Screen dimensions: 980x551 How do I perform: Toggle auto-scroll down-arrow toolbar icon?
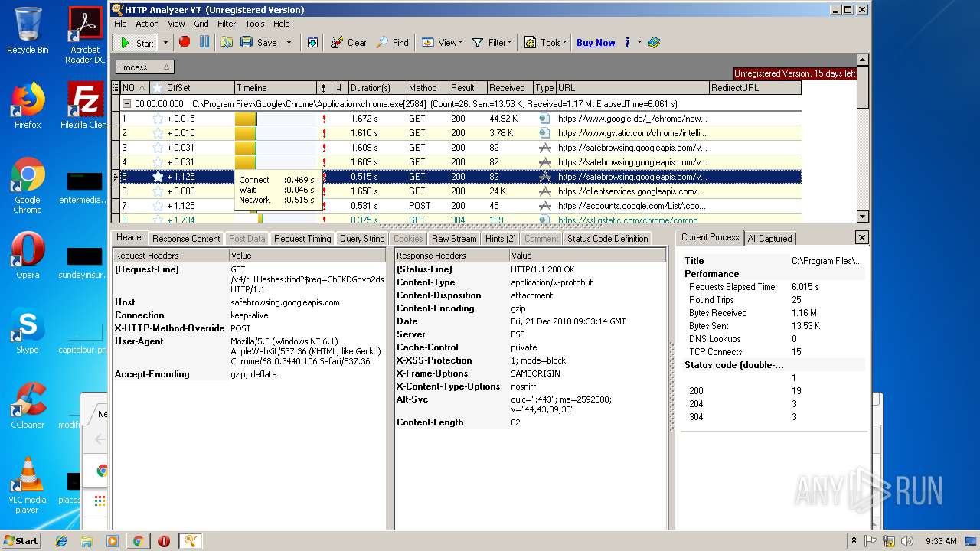(312, 42)
